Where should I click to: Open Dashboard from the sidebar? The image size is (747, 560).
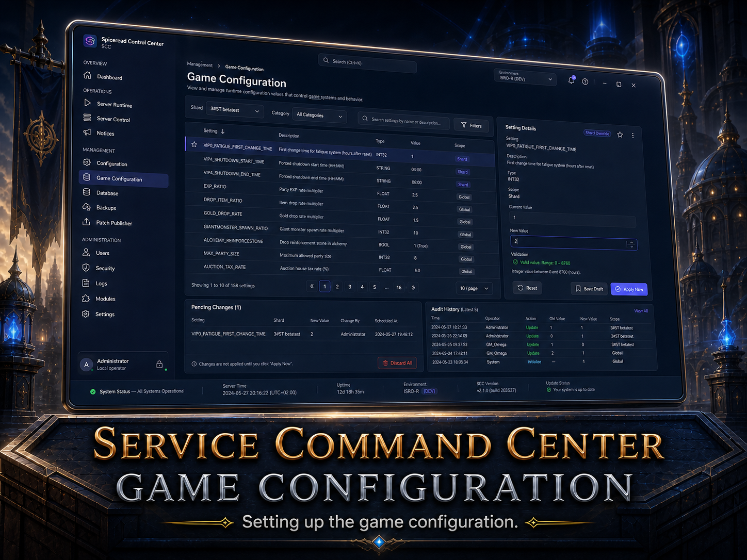[103, 76]
